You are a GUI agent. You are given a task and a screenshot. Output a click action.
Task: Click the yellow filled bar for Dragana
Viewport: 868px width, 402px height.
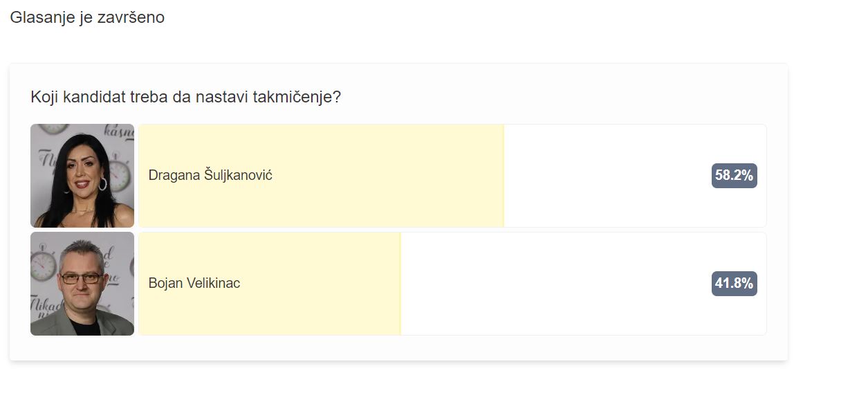[x=322, y=176]
